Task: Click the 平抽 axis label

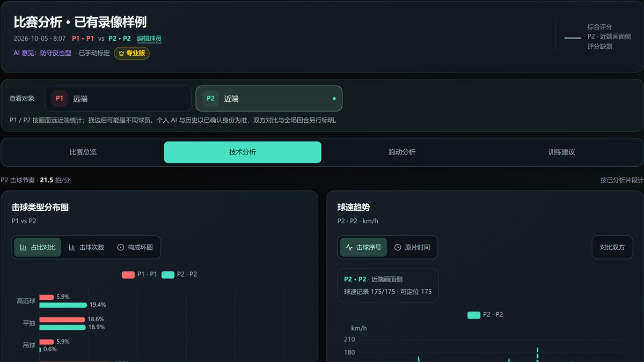Action: (x=29, y=323)
